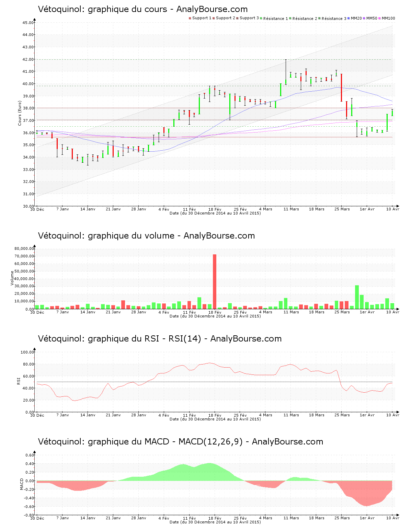The image size is (412, 532).
Task: Click the date range caption under MACD chart
Action: (x=215, y=522)
